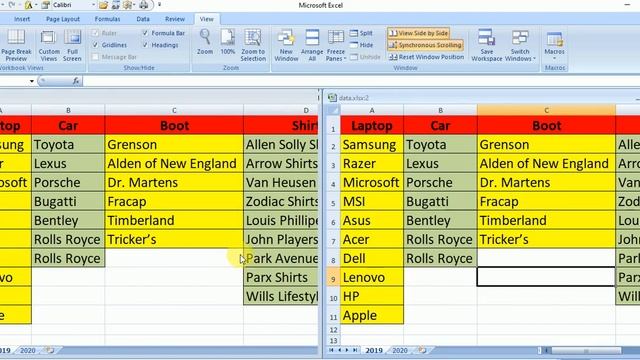Open the Freeze Panes dropdown
This screenshot has width=640, height=360.
coord(336,46)
